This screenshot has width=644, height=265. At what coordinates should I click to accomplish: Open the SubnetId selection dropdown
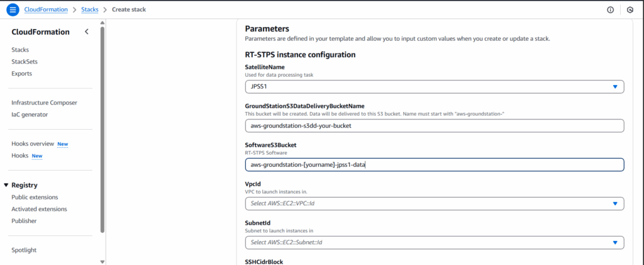coord(434,242)
